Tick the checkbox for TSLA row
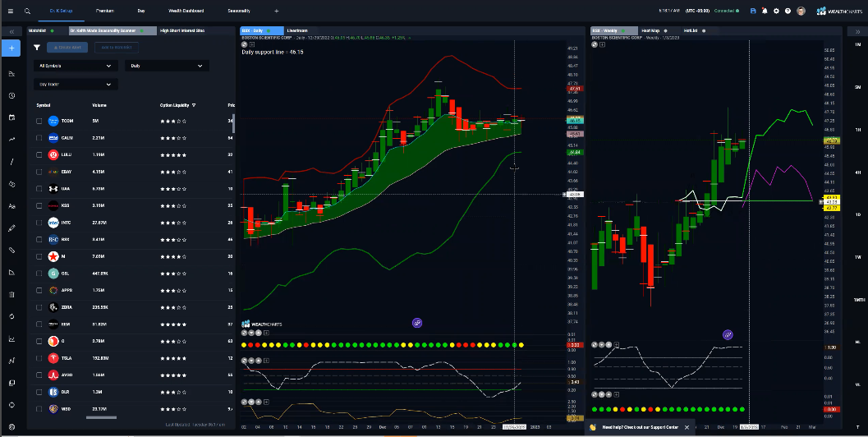 point(39,358)
